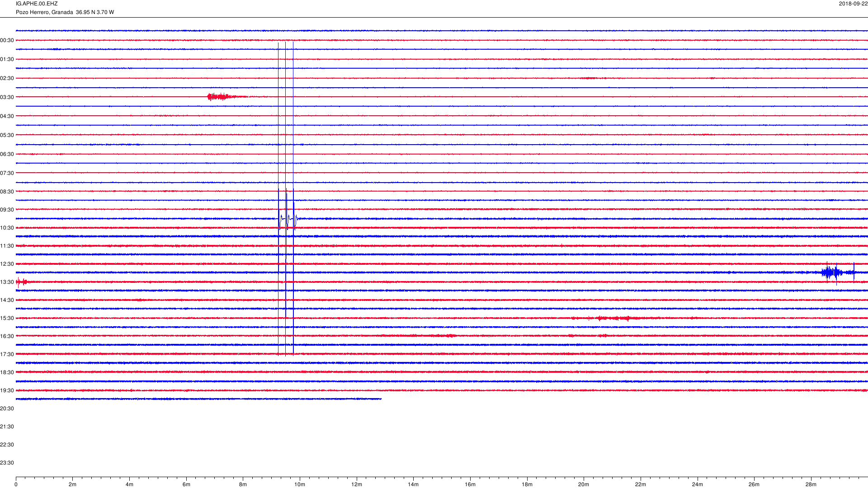
Task: Click the 4m axis tick label
Action: [129, 485]
